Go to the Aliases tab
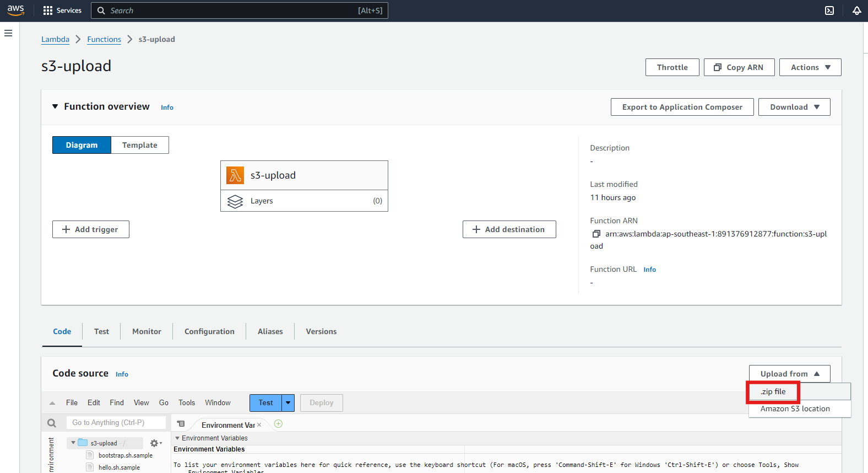This screenshot has height=473, width=868. pos(270,331)
